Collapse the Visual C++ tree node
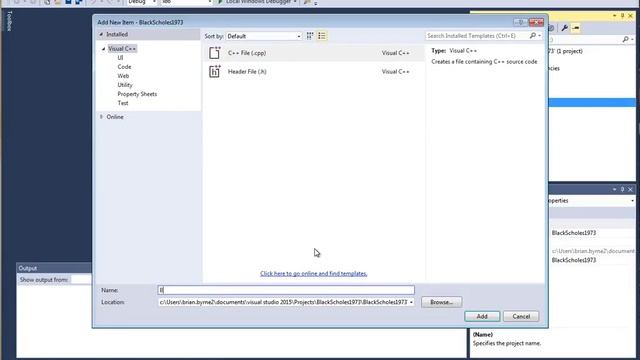This screenshot has height=360, width=640. [103, 49]
